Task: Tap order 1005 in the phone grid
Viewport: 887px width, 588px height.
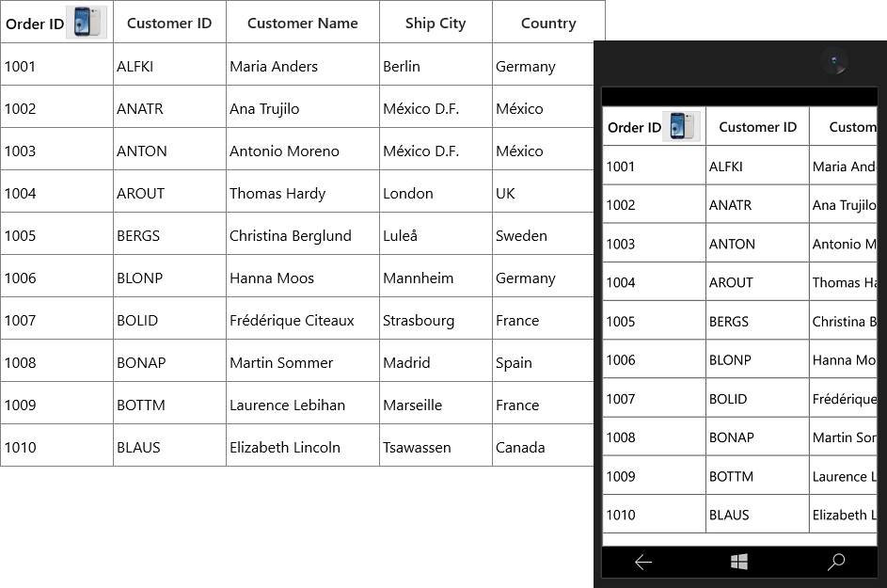Action: (x=654, y=322)
